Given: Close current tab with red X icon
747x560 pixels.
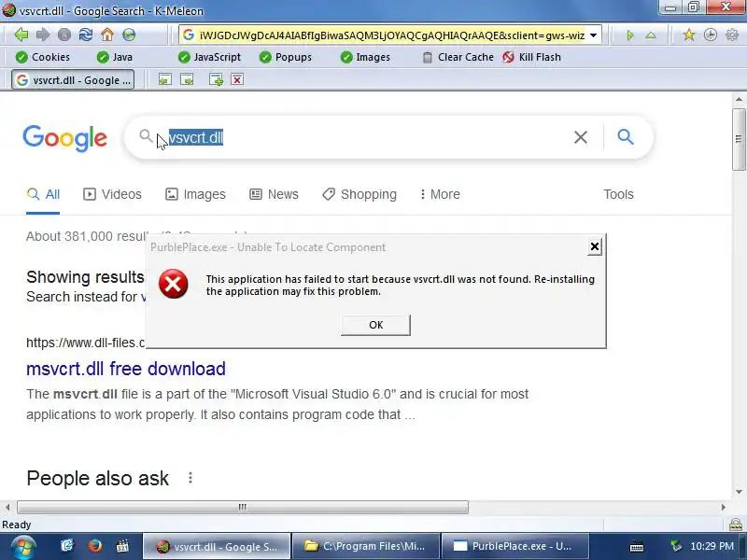Looking at the screenshot, I should (x=237, y=79).
